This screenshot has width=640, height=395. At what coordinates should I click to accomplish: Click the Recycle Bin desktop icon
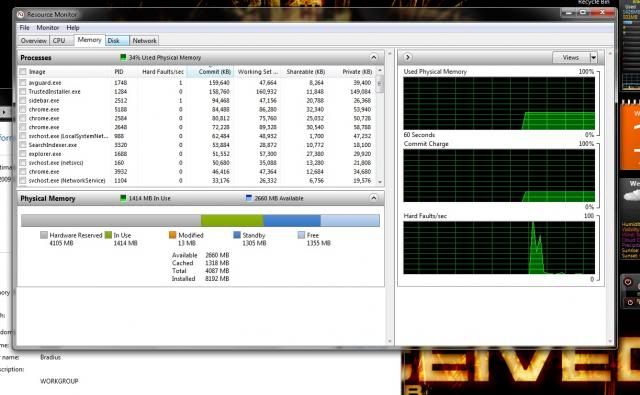pyautogui.click(x=594, y=2)
